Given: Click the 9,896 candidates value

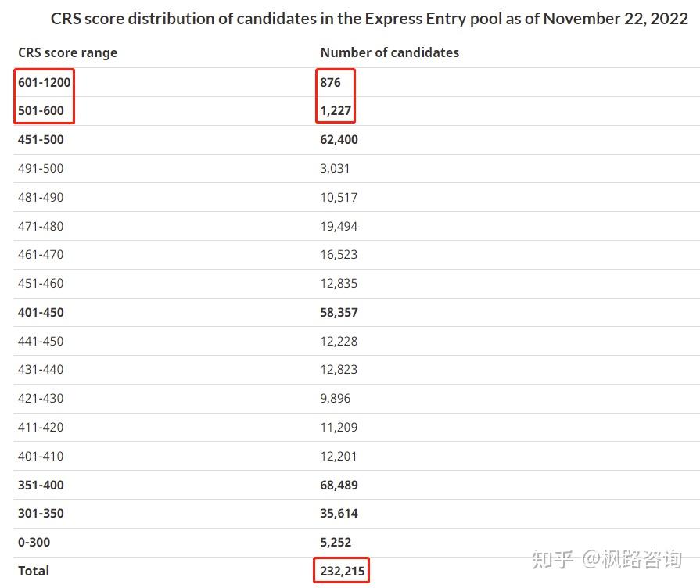Looking at the screenshot, I should 336,399.
